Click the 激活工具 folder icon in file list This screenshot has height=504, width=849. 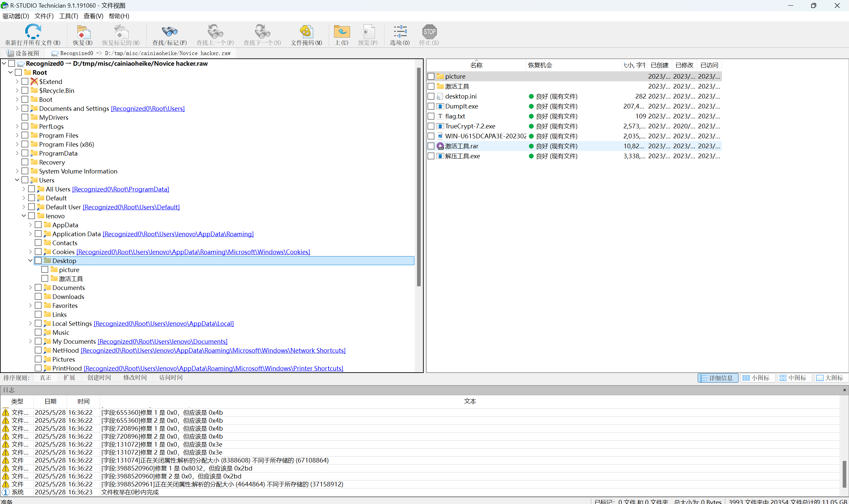click(440, 86)
